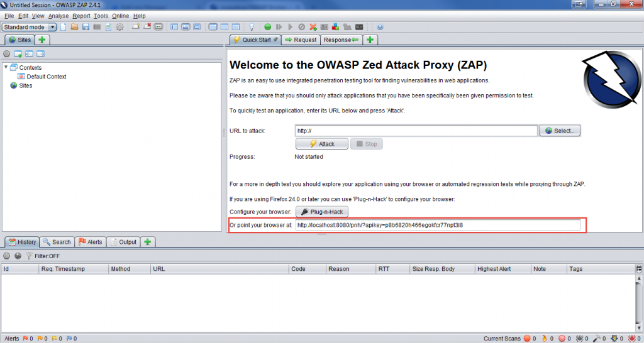Switch to the Search tab

pos(57,242)
